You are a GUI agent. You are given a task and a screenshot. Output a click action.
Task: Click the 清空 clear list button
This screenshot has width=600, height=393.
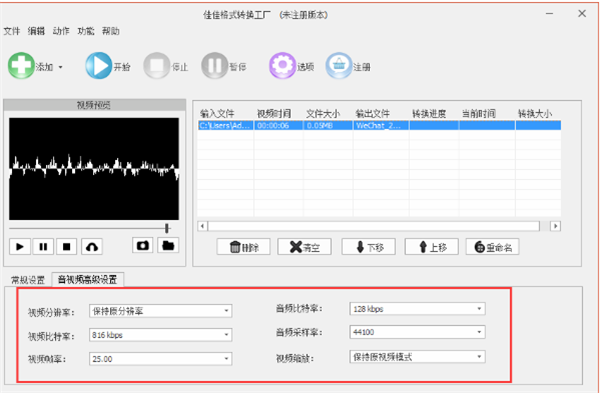click(304, 247)
